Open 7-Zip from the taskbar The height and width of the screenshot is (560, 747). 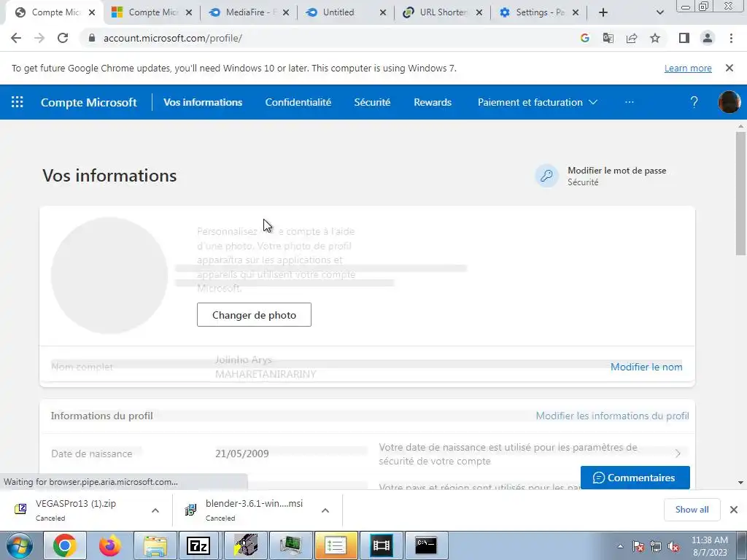pyautogui.click(x=200, y=545)
